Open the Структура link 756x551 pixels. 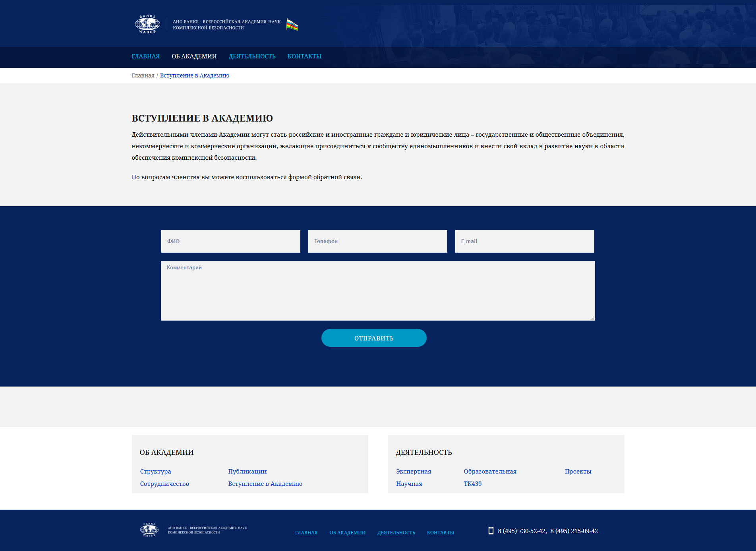(155, 472)
